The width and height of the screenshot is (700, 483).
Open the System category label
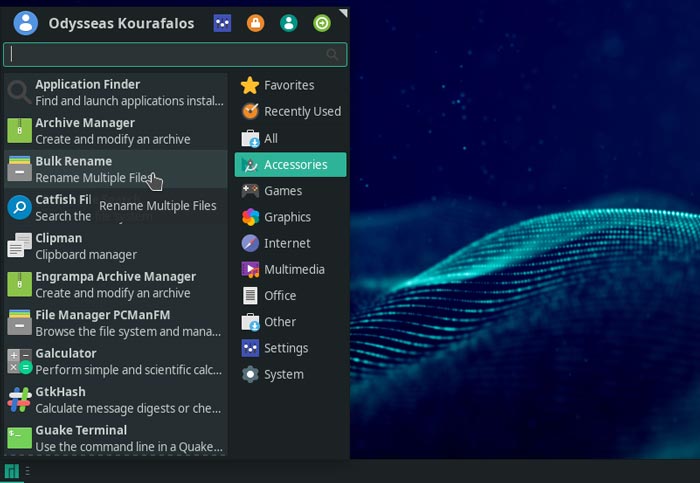tap(283, 375)
